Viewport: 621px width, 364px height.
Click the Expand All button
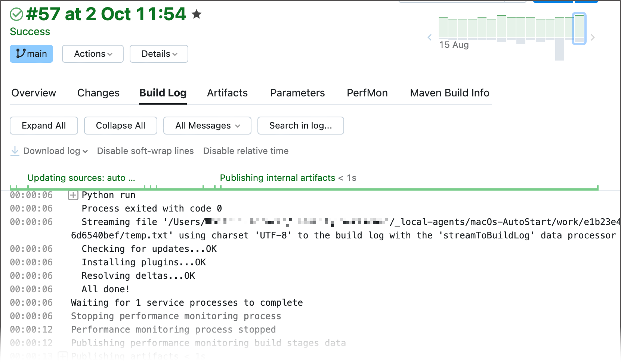click(x=44, y=126)
